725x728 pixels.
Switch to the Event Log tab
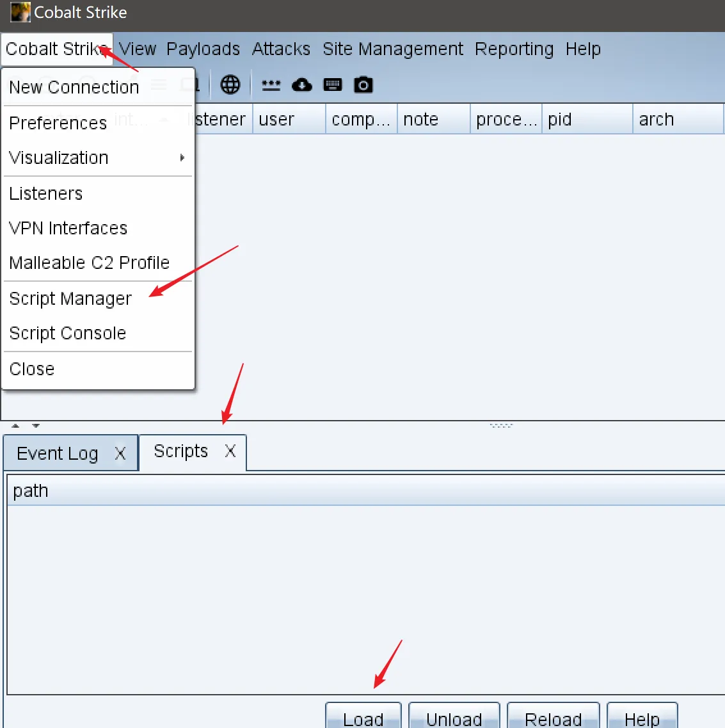58,453
